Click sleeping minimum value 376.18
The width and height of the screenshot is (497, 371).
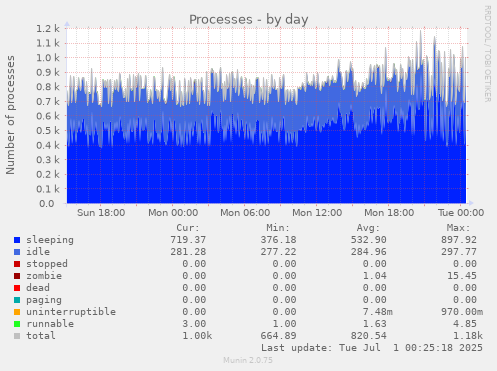[278, 240]
